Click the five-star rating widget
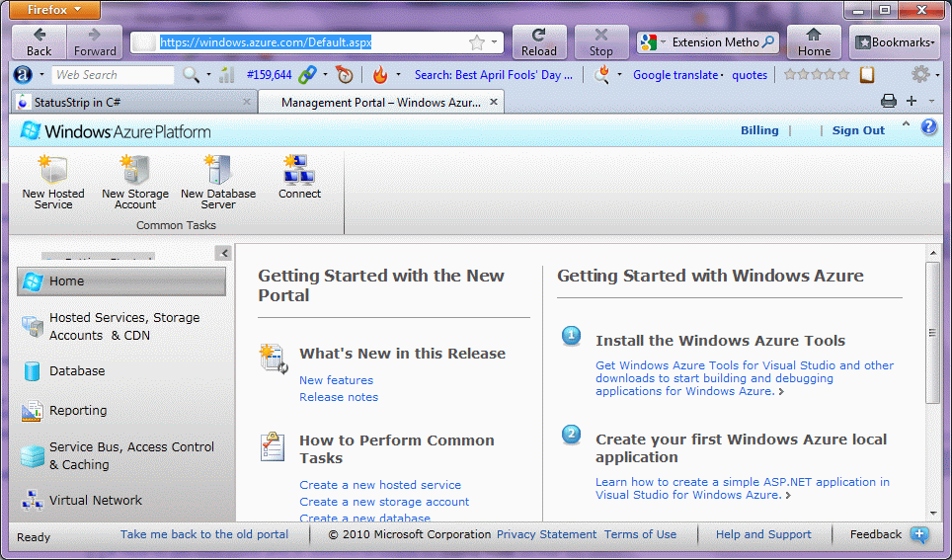Viewport: 952px width, 560px height. [x=817, y=75]
